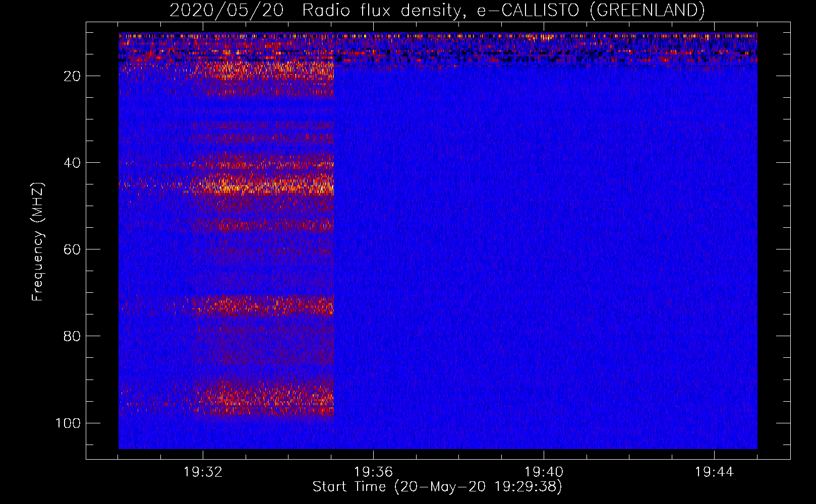Click the 100 frequency tick label

68,423
